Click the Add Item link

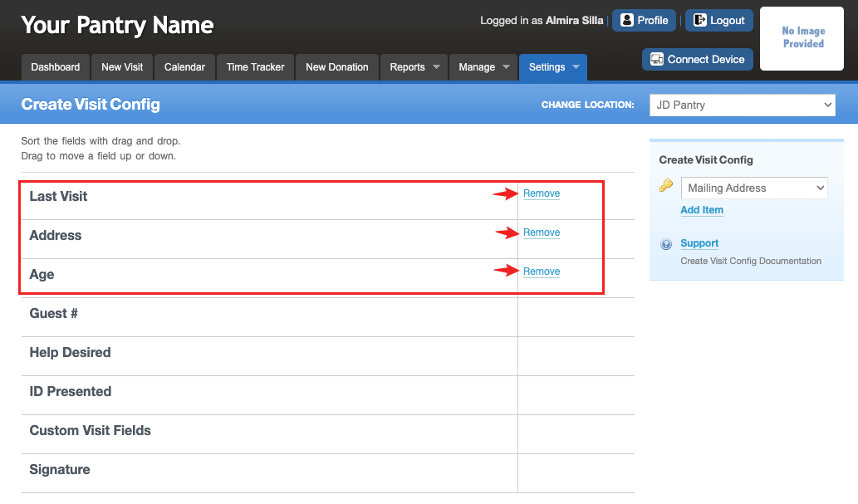click(702, 209)
